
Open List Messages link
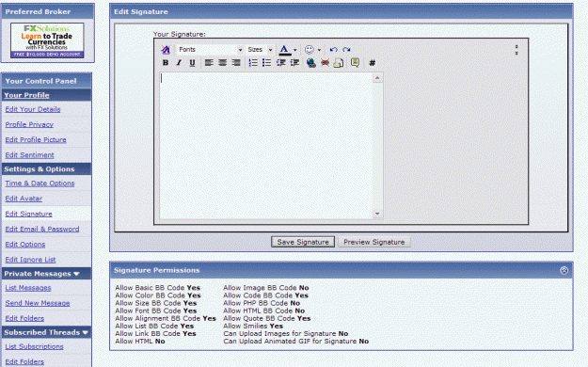[28, 288]
